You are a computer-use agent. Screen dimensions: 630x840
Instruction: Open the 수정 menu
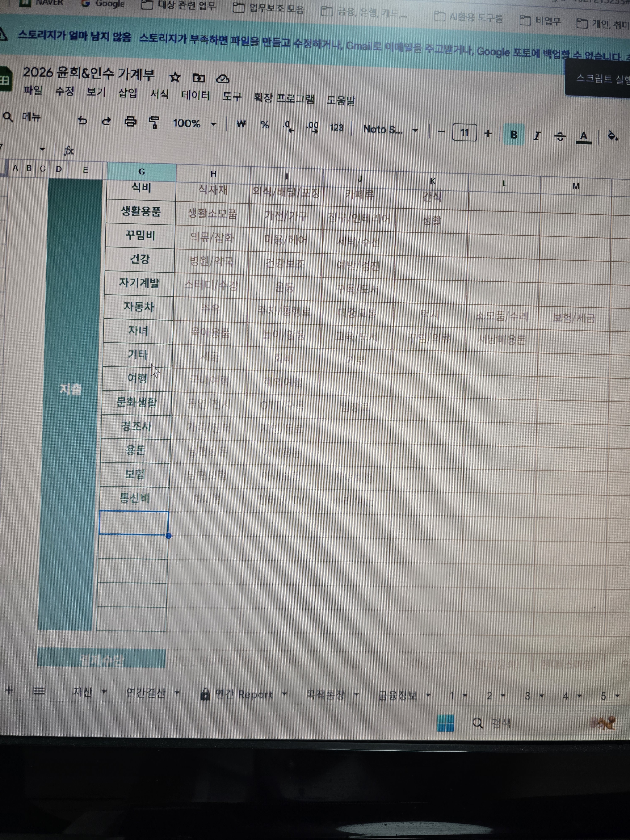[64, 91]
